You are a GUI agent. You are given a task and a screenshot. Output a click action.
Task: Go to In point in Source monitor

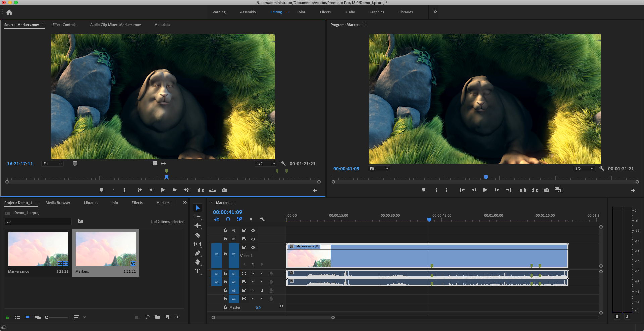click(140, 190)
